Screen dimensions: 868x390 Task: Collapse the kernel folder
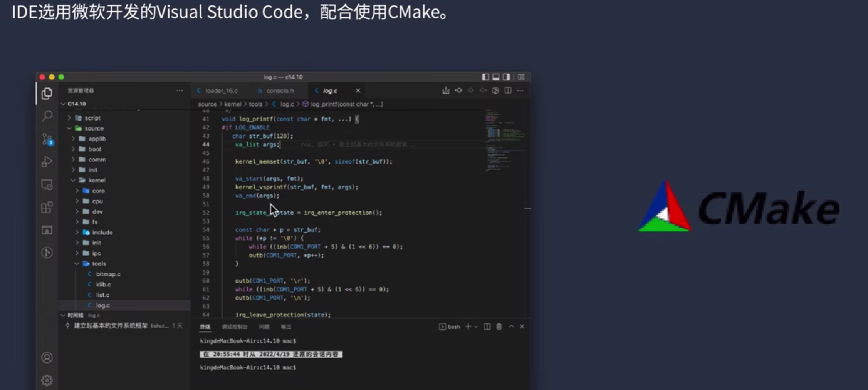pos(73,180)
